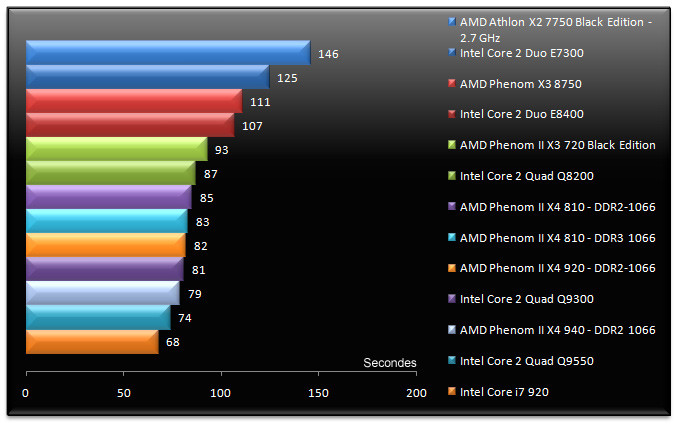
Task: Select the red bar valued 111
Action: pos(134,101)
